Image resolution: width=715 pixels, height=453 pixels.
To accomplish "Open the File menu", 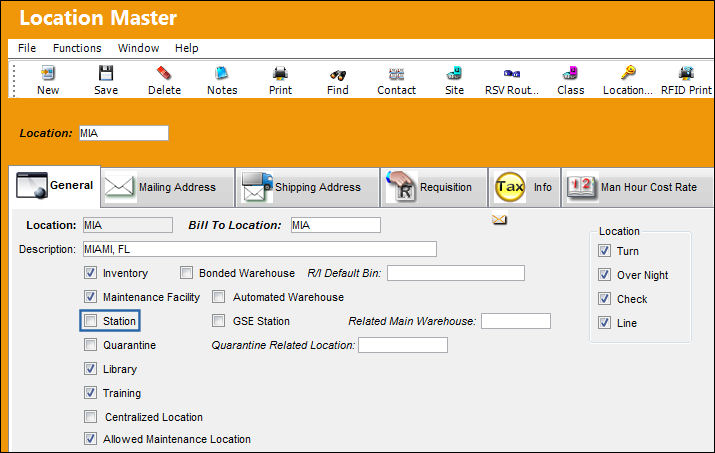I will point(27,48).
